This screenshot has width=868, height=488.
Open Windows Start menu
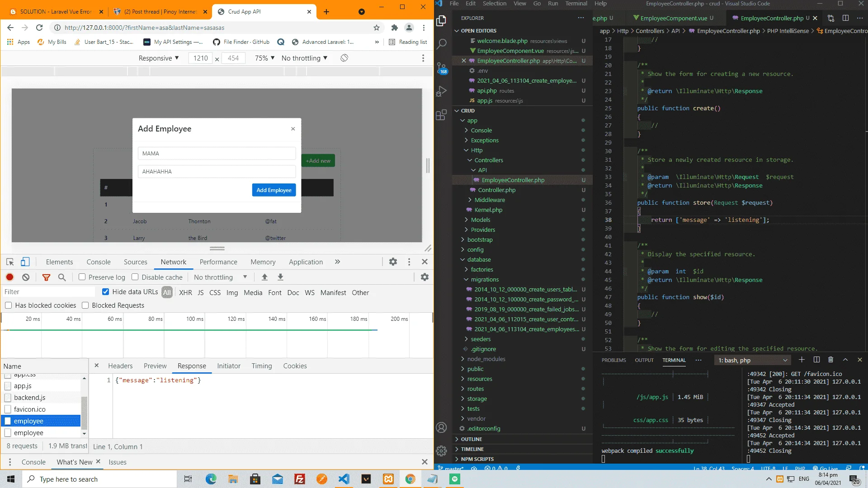click(11, 479)
